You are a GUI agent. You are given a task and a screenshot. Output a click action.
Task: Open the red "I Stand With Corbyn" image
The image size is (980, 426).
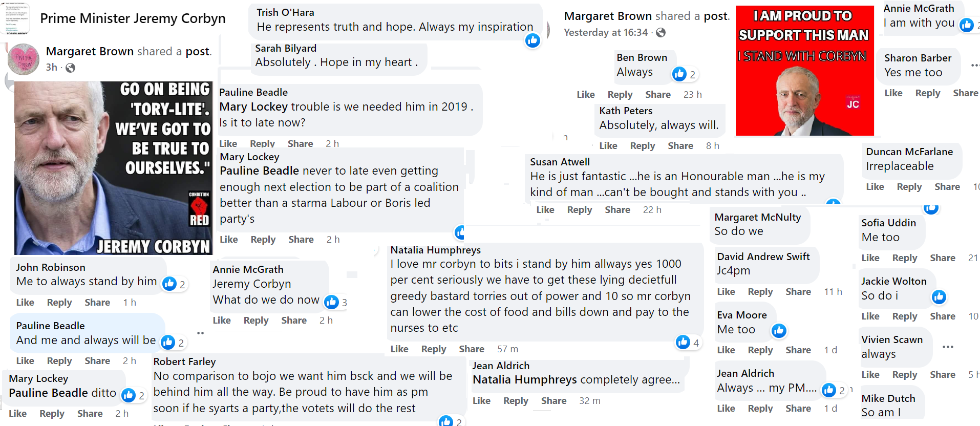(804, 71)
